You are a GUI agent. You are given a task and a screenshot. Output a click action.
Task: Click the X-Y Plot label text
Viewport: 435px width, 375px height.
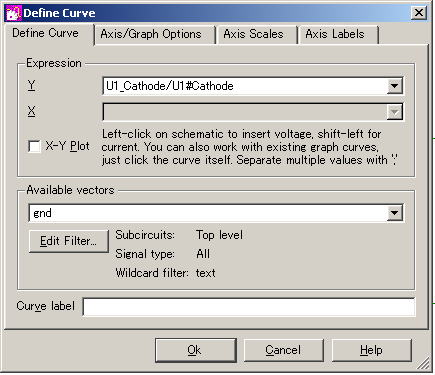click(x=68, y=146)
